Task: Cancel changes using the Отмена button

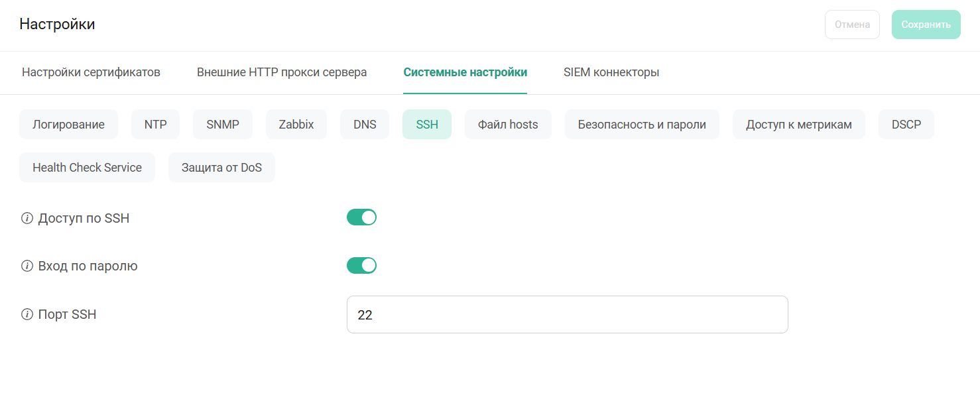Action: pyautogui.click(x=852, y=24)
